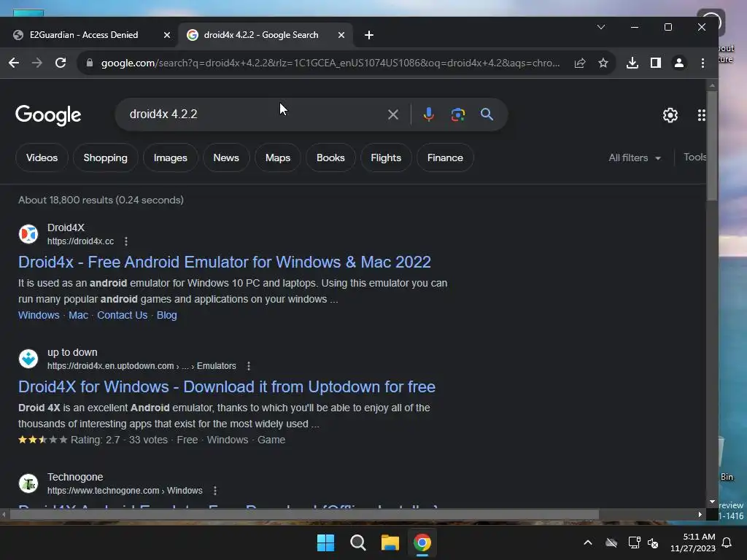Open Google quick settings gear
This screenshot has height=560, width=747.
670,114
